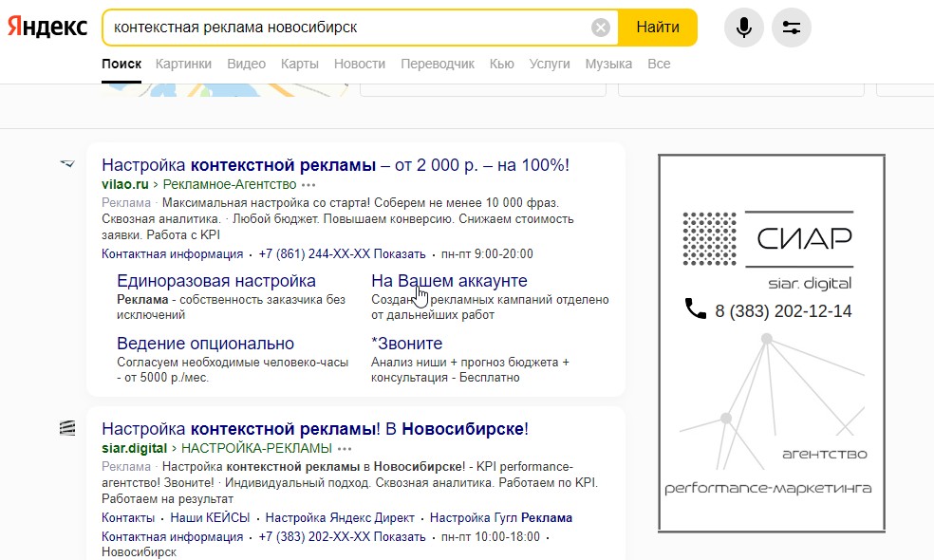Click the banner phone number 8 (383) 202-12-14
934x560 pixels.
(x=783, y=311)
